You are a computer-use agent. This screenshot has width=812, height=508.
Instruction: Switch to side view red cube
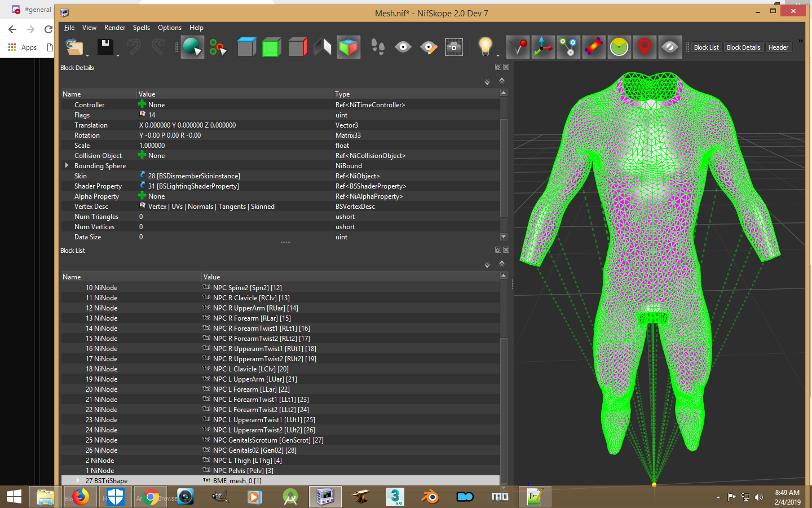pos(297,47)
